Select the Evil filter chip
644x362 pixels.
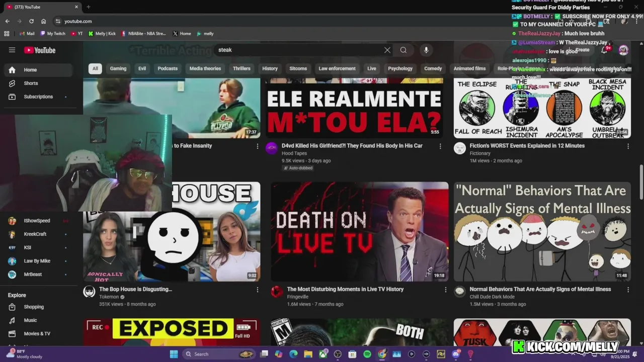point(142,68)
